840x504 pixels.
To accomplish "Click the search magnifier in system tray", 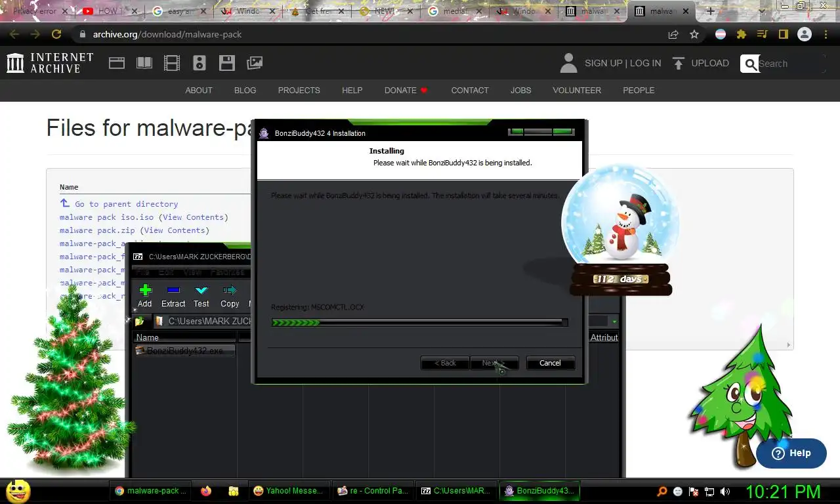I will click(662, 491).
